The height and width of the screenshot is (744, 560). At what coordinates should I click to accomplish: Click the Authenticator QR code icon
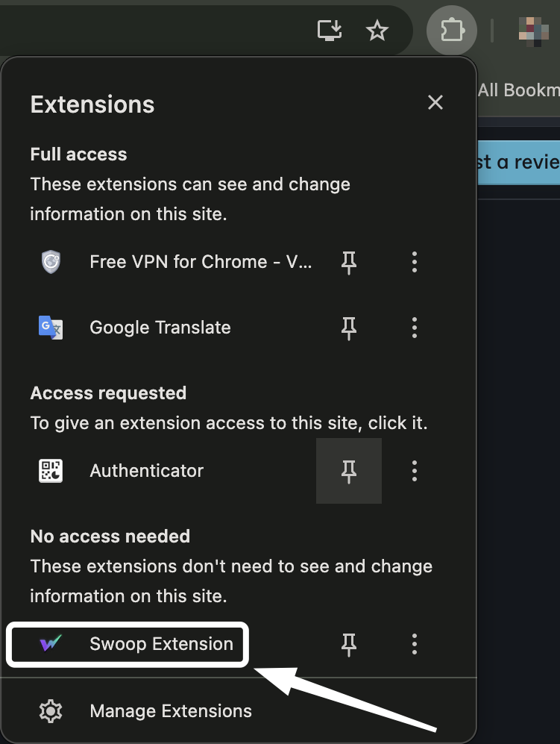[51, 471]
